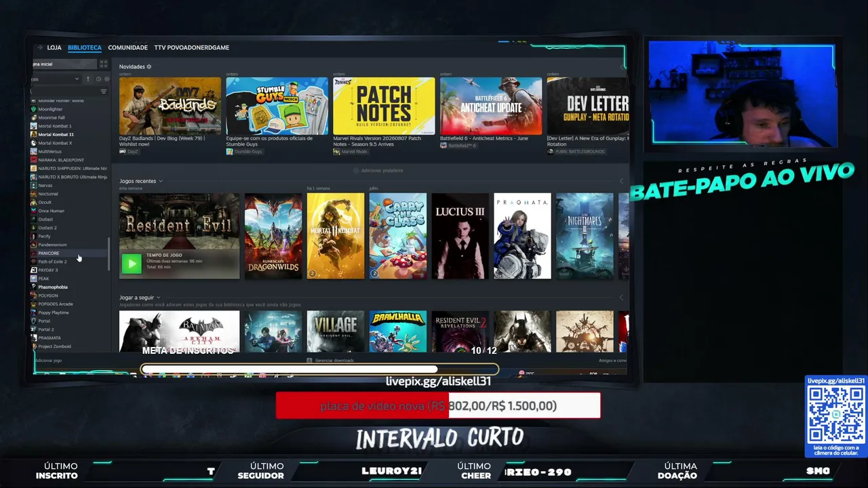Click the ready-to-play filter icon
The width and height of the screenshot is (868, 488).
click(106, 79)
